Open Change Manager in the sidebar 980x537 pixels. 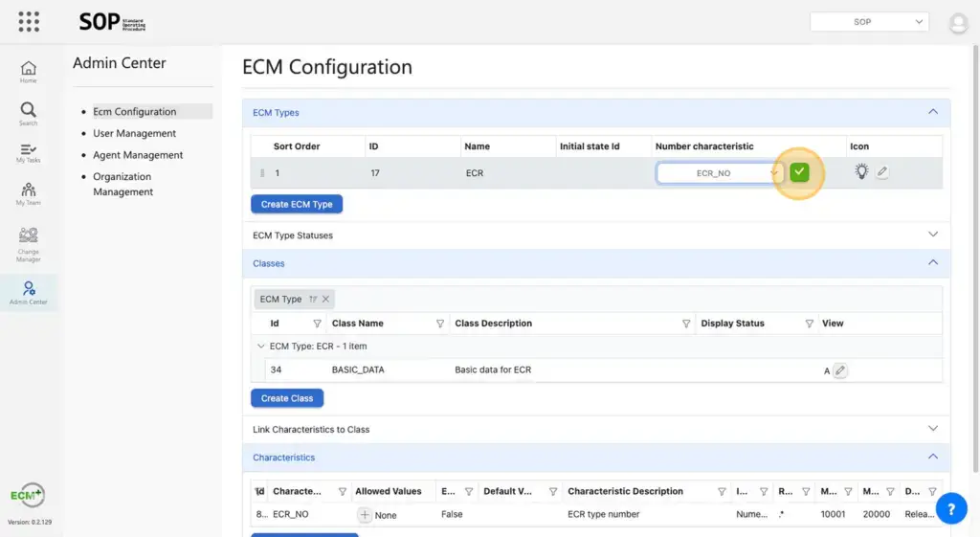point(29,244)
